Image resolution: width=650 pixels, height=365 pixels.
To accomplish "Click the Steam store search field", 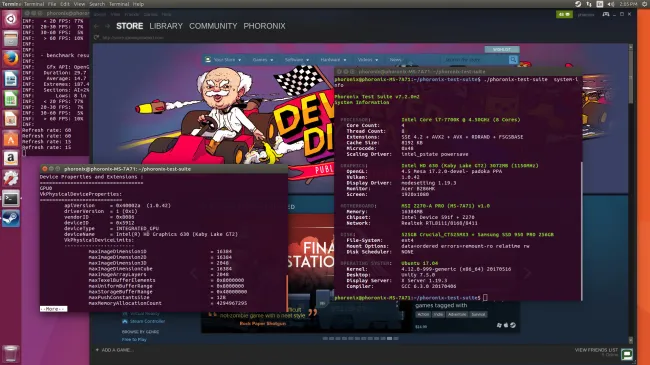I will pyautogui.click(x=475, y=60).
